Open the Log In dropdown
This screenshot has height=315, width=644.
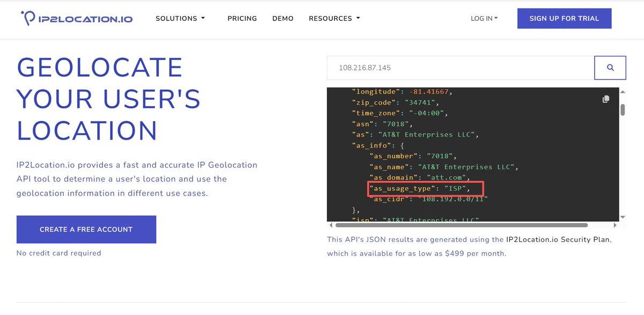pyautogui.click(x=484, y=18)
